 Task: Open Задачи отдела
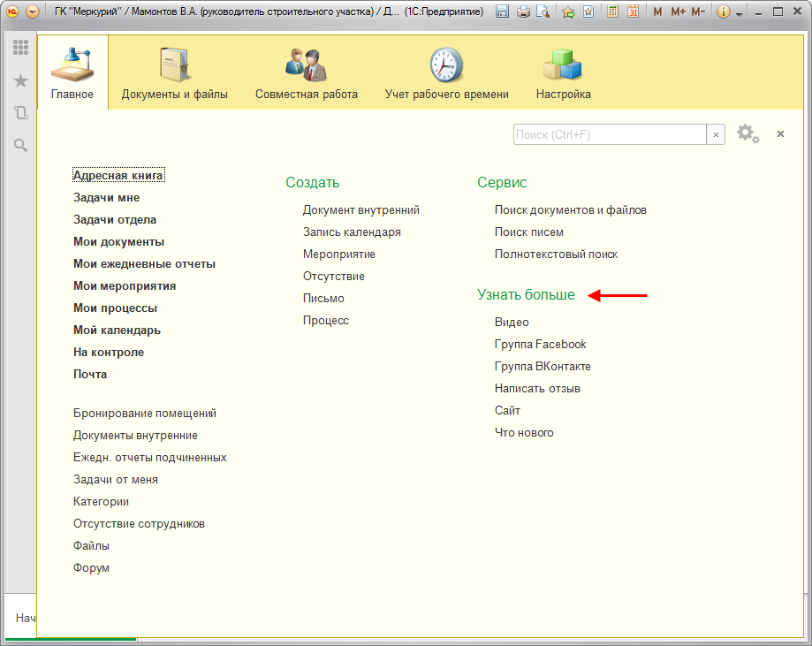pyautogui.click(x=115, y=220)
